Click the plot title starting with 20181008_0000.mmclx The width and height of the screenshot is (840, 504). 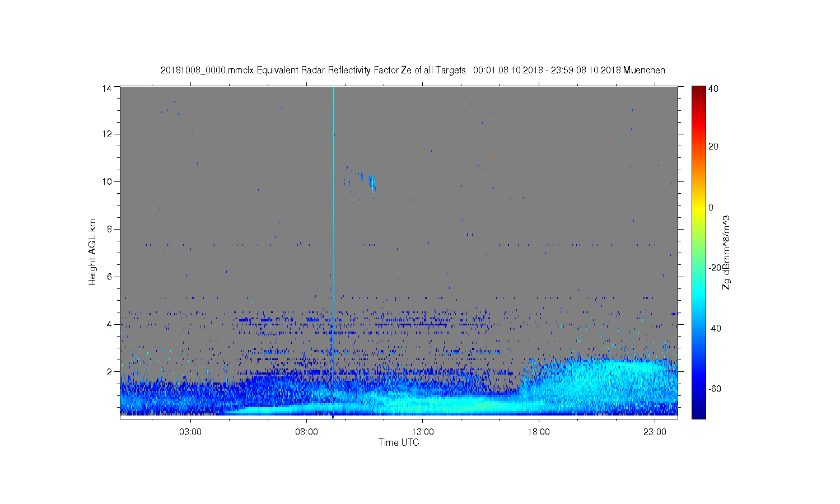[413, 71]
